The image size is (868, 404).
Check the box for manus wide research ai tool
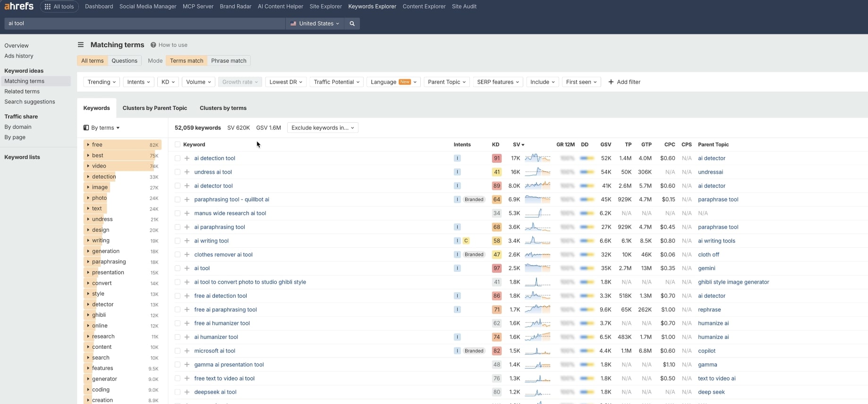178,213
